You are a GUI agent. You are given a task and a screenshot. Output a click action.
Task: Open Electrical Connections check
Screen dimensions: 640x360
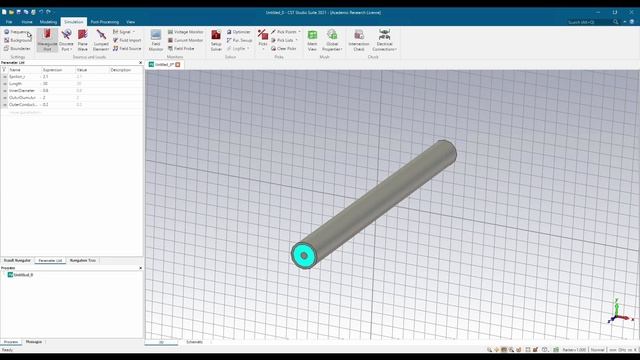384,40
